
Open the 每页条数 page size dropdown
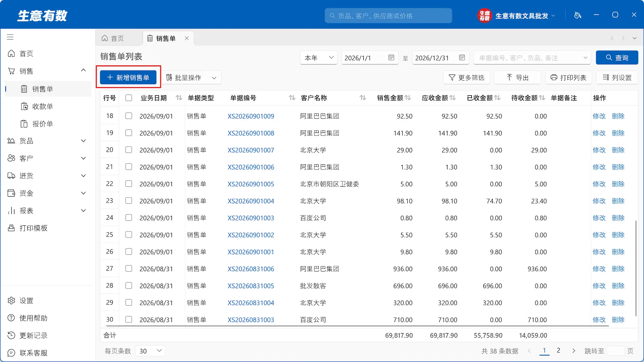click(x=150, y=351)
